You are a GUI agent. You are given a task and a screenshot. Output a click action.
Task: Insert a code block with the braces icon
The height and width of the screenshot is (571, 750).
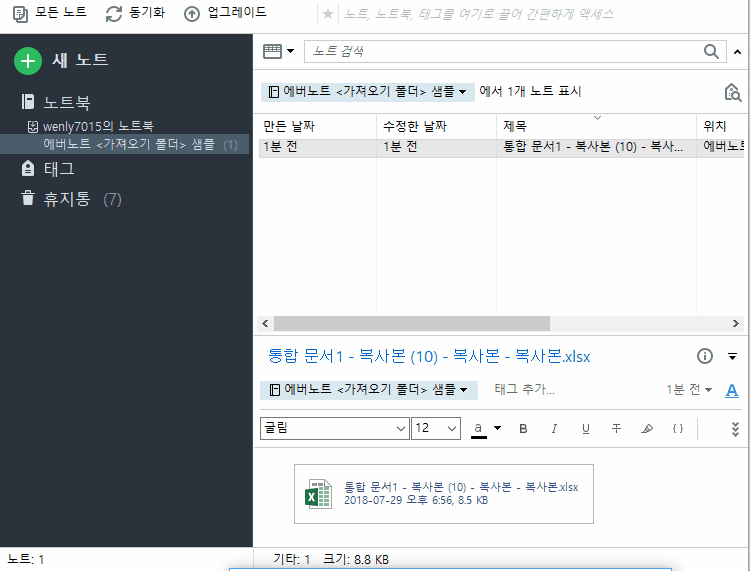pyautogui.click(x=678, y=428)
